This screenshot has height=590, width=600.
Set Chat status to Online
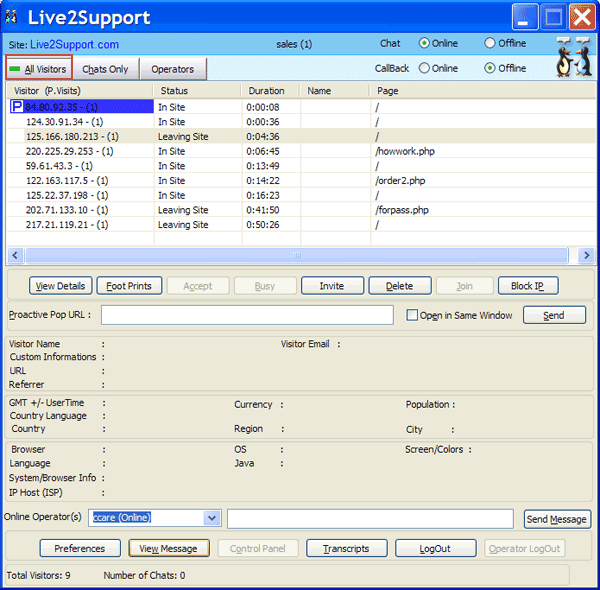pos(424,43)
